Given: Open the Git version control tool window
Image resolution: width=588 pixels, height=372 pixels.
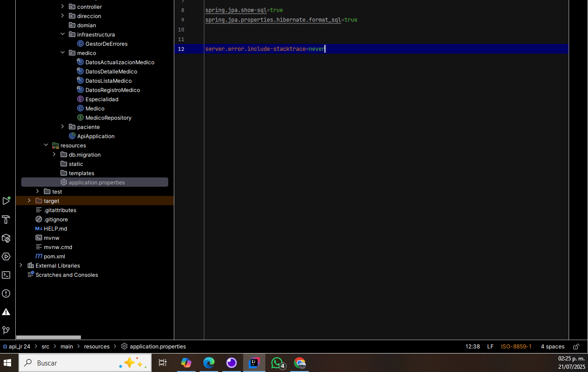Looking at the screenshot, I should (6, 330).
